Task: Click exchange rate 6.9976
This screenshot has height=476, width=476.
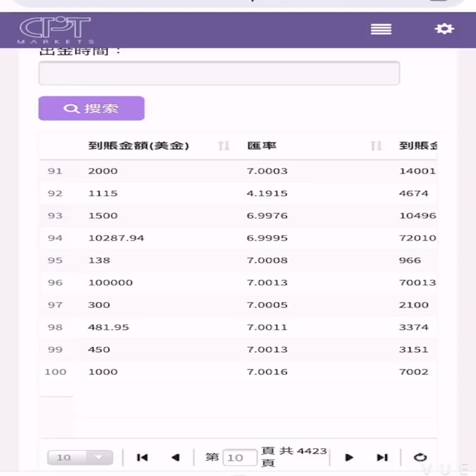Action: pyautogui.click(x=267, y=216)
